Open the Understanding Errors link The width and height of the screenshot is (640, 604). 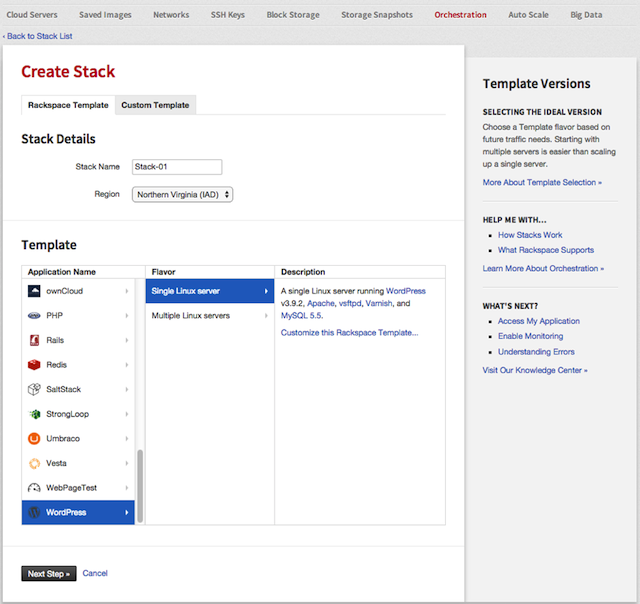coord(536,352)
